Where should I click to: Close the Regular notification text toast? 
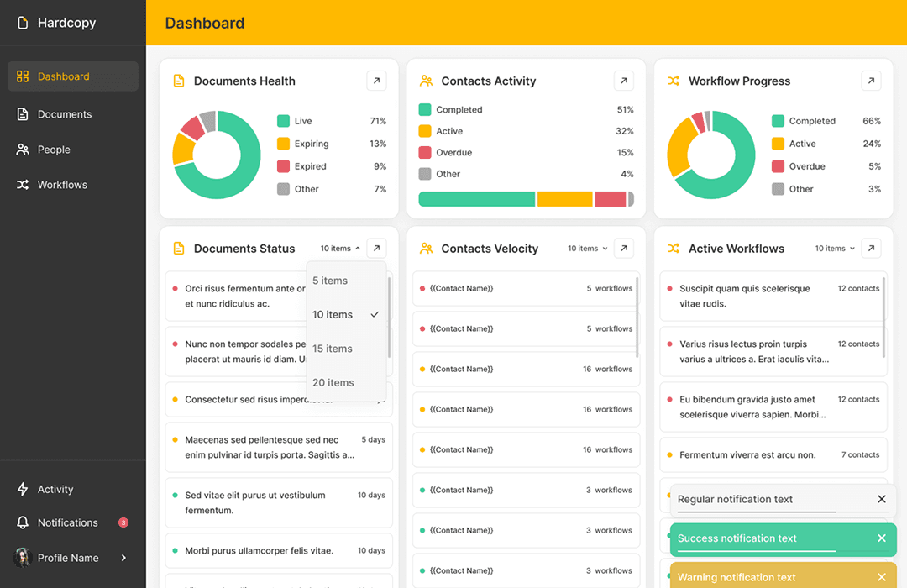tap(881, 499)
